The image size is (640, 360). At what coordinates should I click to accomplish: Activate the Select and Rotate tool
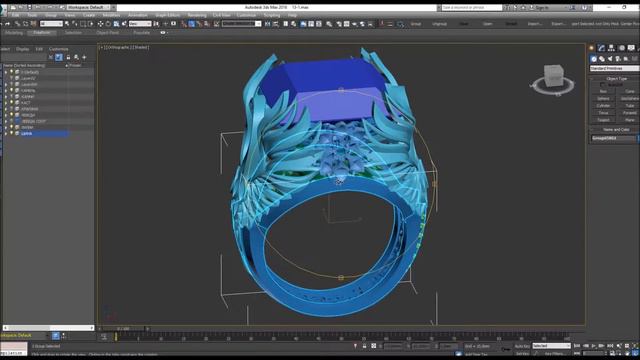point(108,24)
